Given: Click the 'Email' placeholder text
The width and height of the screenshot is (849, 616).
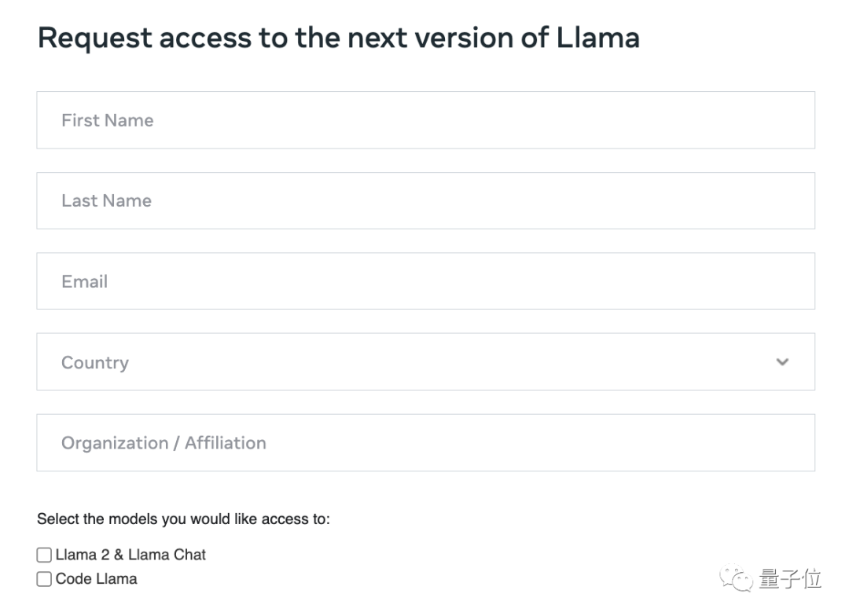Looking at the screenshot, I should tap(84, 281).
